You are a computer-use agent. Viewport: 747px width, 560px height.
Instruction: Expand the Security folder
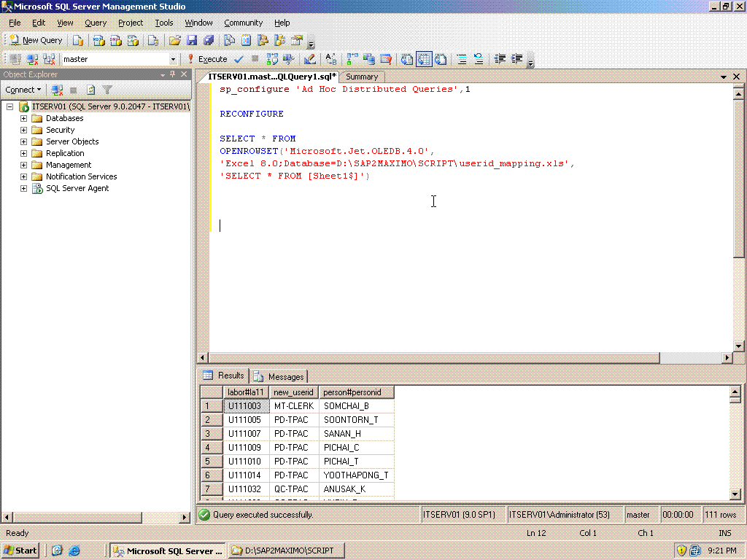pos(23,130)
